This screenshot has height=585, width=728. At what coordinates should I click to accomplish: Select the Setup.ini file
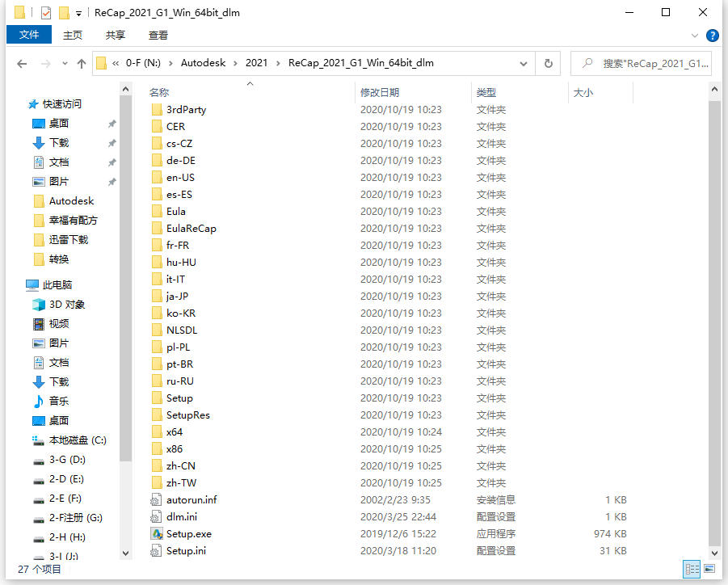(x=186, y=551)
